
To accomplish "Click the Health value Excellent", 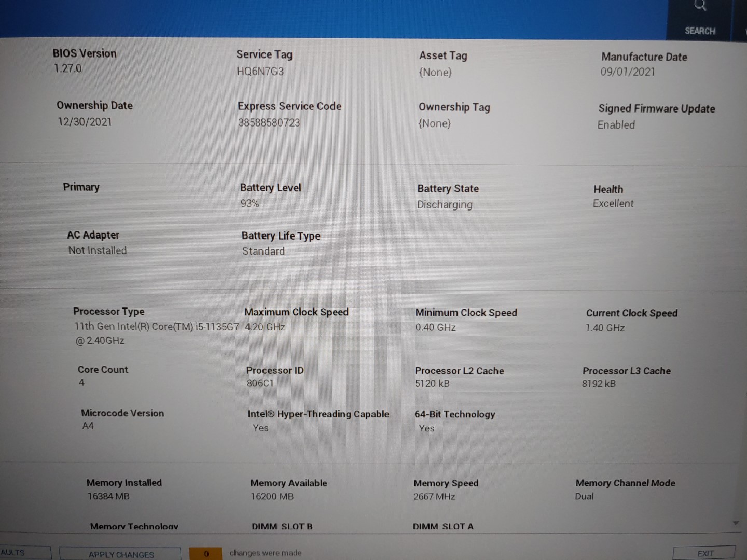I will point(613,204).
